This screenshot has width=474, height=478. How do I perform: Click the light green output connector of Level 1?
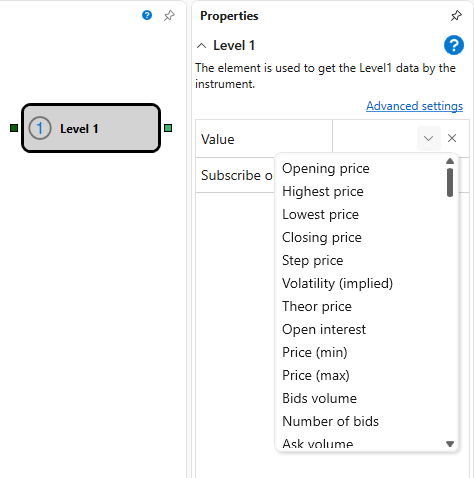(168, 128)
